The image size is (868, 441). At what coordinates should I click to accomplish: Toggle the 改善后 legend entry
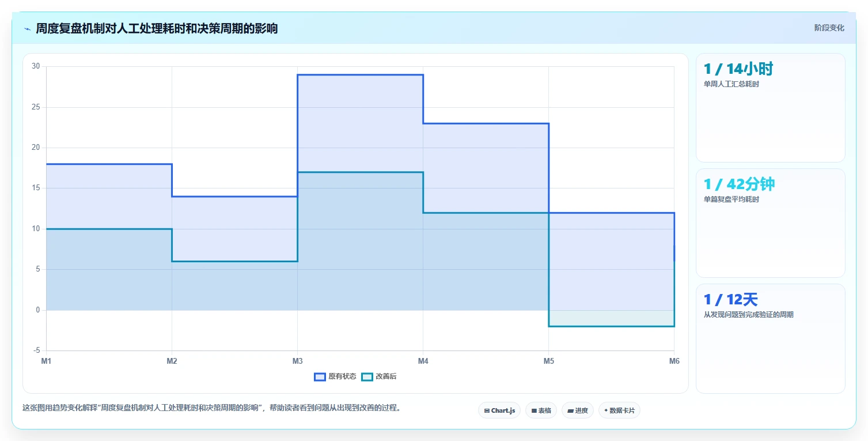(379, 376)
